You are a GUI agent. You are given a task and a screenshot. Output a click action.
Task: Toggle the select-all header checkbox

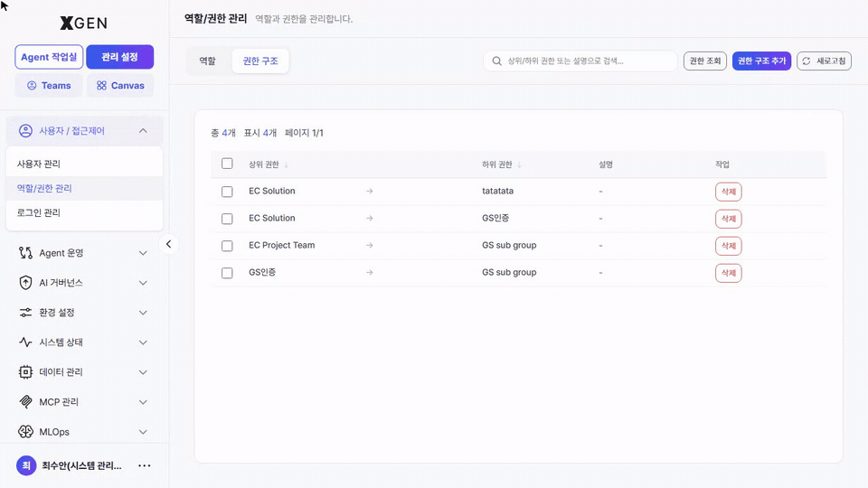pyautogui.click(x=227, y=164)
